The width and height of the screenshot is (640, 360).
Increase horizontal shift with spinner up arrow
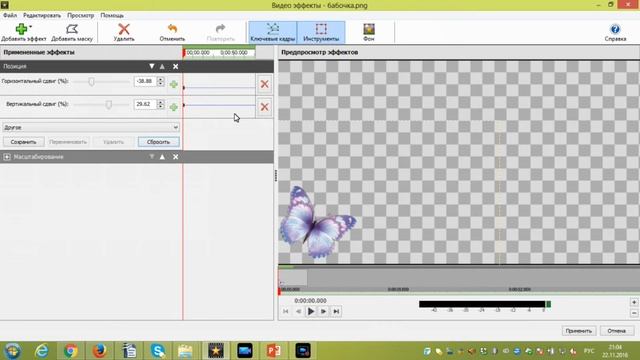point(161,79)
